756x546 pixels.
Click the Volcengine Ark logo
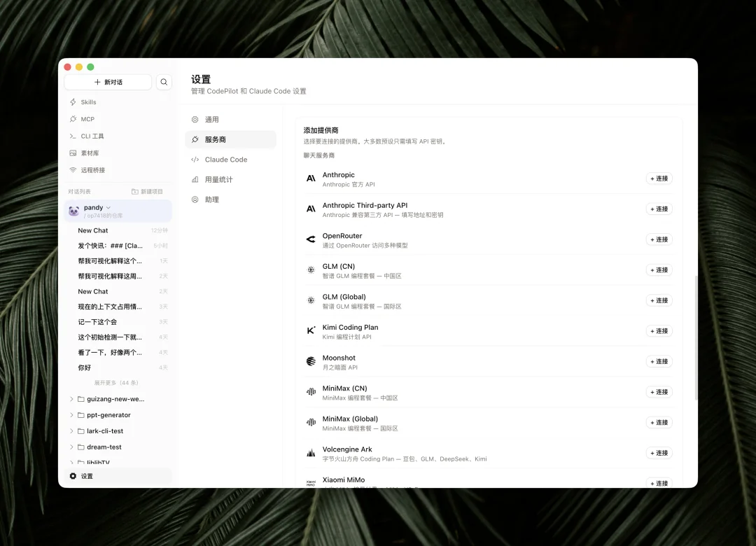(x=310, y=452)
